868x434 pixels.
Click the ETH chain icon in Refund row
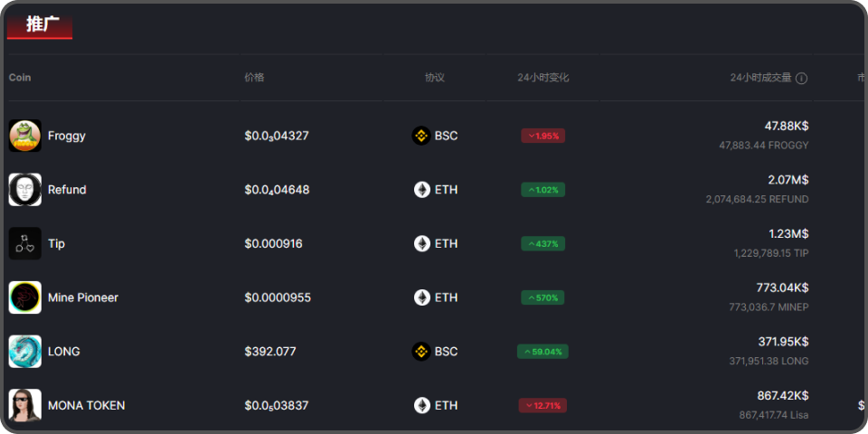(422, 190)
